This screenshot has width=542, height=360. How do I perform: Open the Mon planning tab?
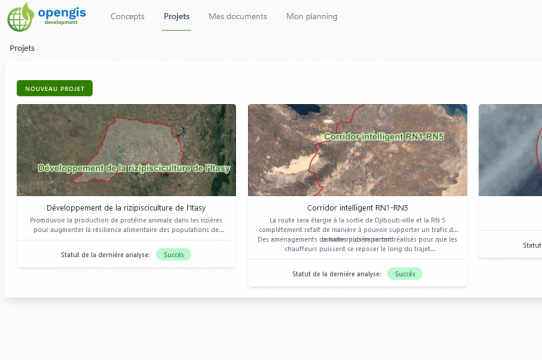click(311, 17)
